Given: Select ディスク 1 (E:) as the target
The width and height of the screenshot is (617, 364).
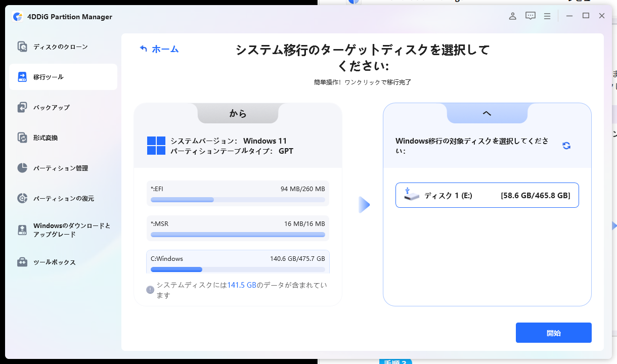Looking at the screenshot, I should tap(487, 195).
